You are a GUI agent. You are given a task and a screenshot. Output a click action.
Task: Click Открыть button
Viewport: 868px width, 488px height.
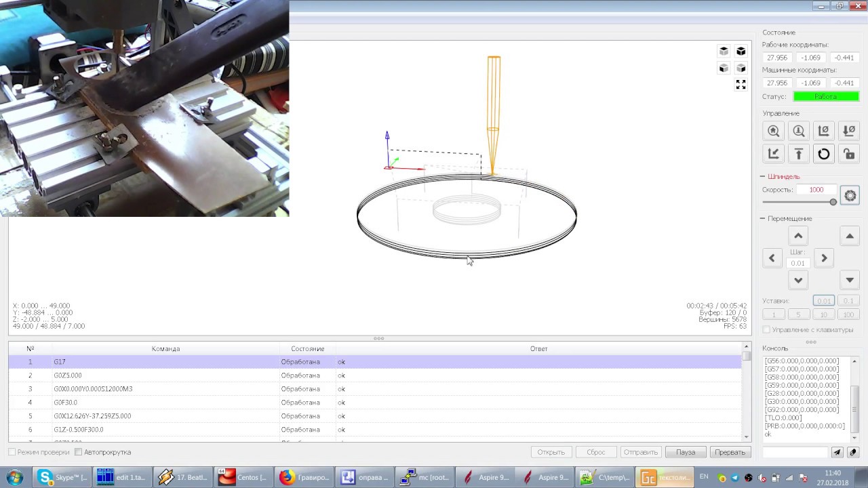pyautogui.click(x=551, y=452)
